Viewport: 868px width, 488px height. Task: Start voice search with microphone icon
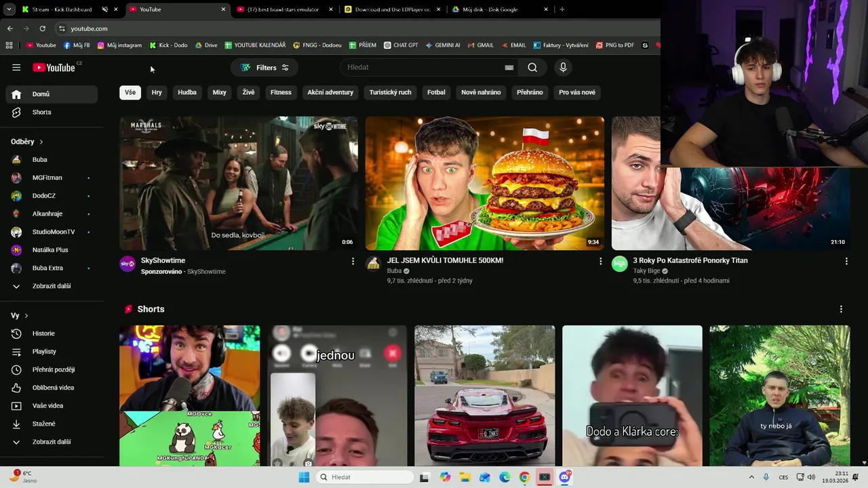pyautogui.click(x=563, y=67)
